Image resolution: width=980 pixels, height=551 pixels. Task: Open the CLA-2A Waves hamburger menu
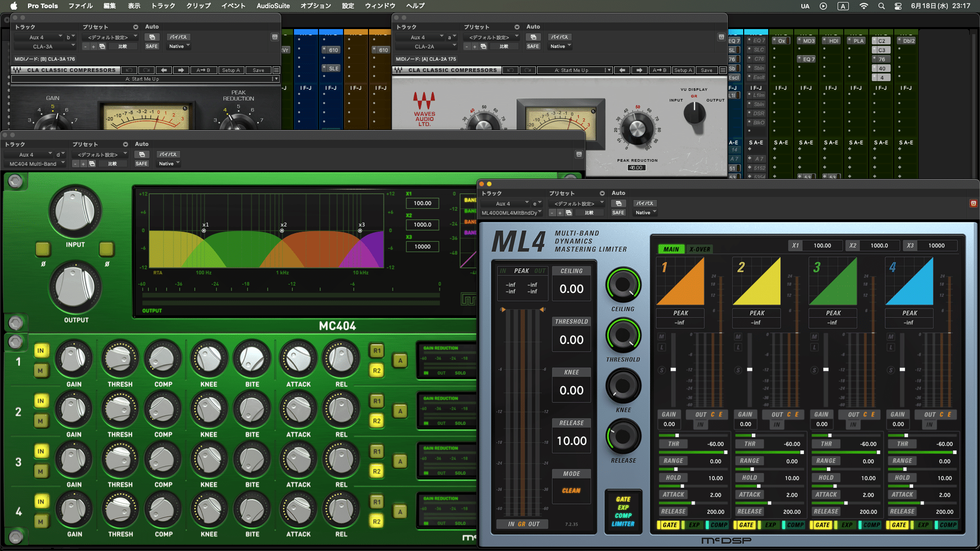click(723, 70)
